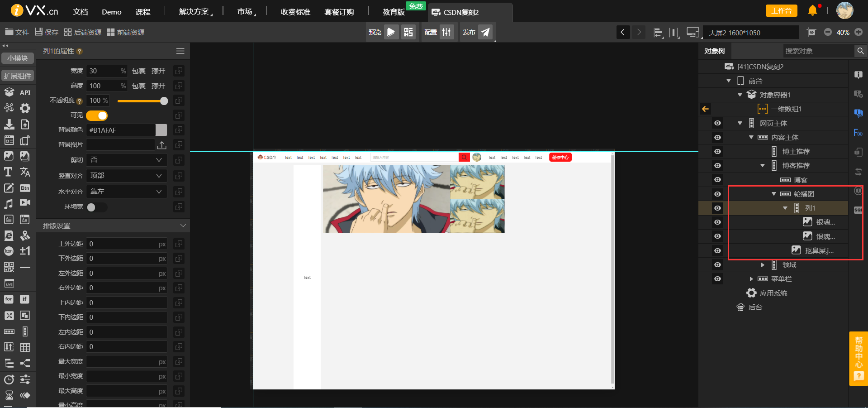The image size is (868, 408).
Task: Open the configuration sliders icon
Action: tap(446, 32)
